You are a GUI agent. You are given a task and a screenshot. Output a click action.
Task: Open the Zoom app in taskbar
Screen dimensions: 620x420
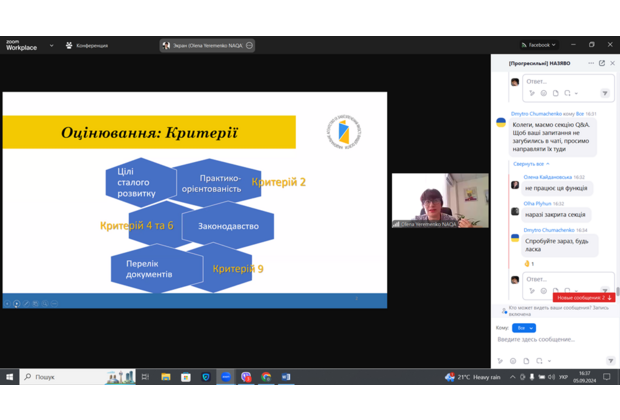[x=226, y=377]
